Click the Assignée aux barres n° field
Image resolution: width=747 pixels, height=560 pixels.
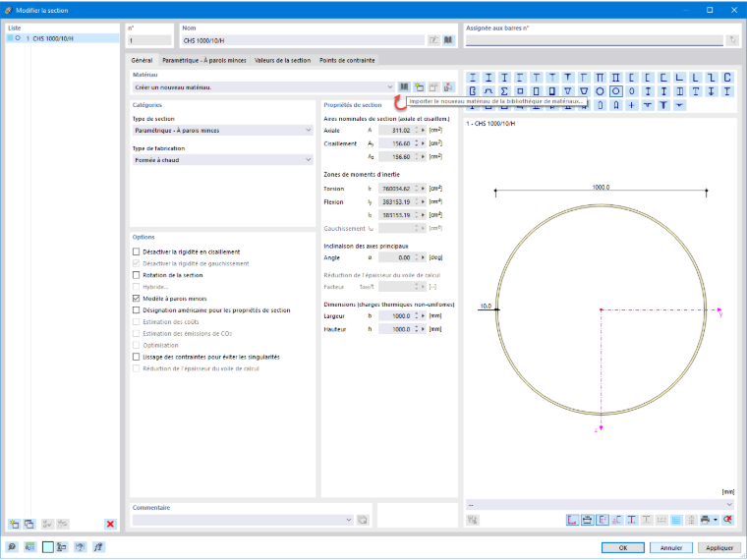594,40
